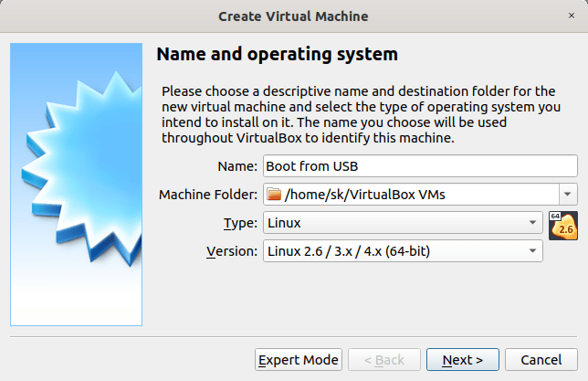Close the Create Virtual Machine dialog
588x381 pixels.
tap(572, 16)
